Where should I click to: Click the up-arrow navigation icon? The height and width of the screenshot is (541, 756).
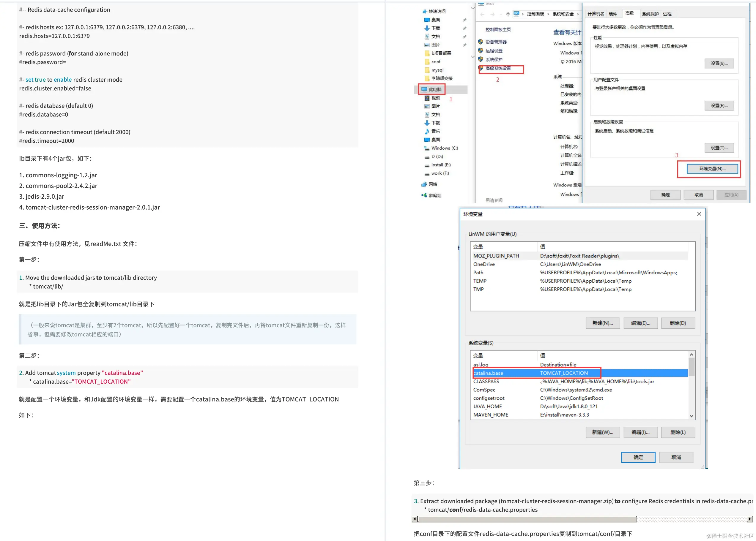pyautogui.click(x=508, y=14)
